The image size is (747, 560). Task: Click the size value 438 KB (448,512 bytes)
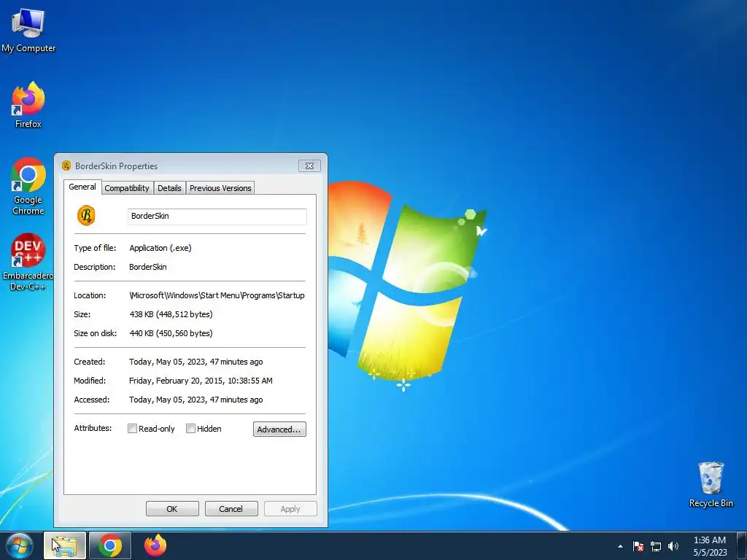171,314
